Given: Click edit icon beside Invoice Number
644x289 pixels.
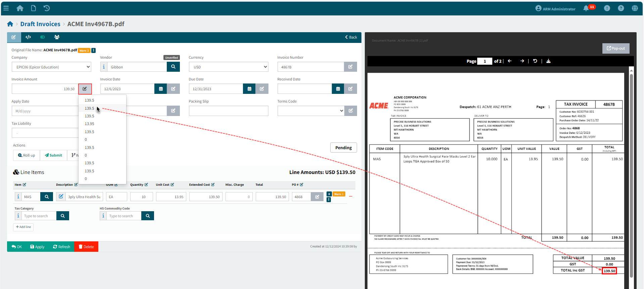Looking at the screenshot, I should pos(350,67).
